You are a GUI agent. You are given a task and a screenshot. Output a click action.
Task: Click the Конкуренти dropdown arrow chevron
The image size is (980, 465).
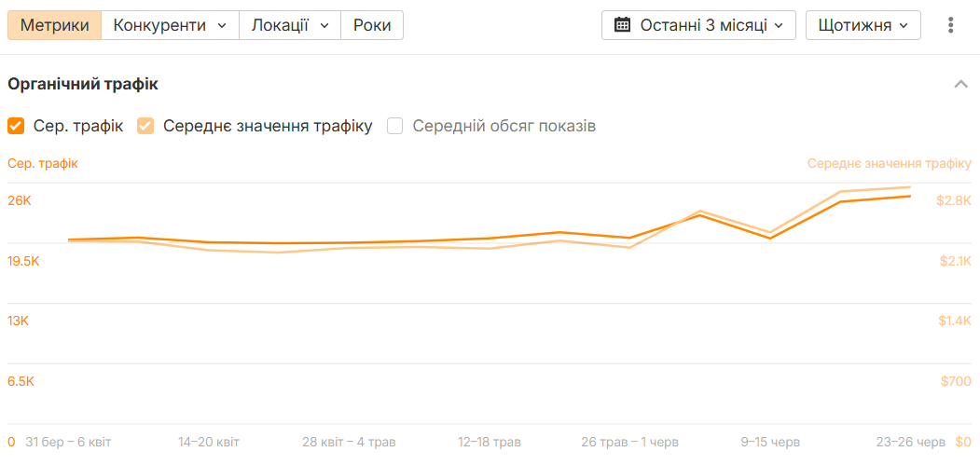(222, 25)
